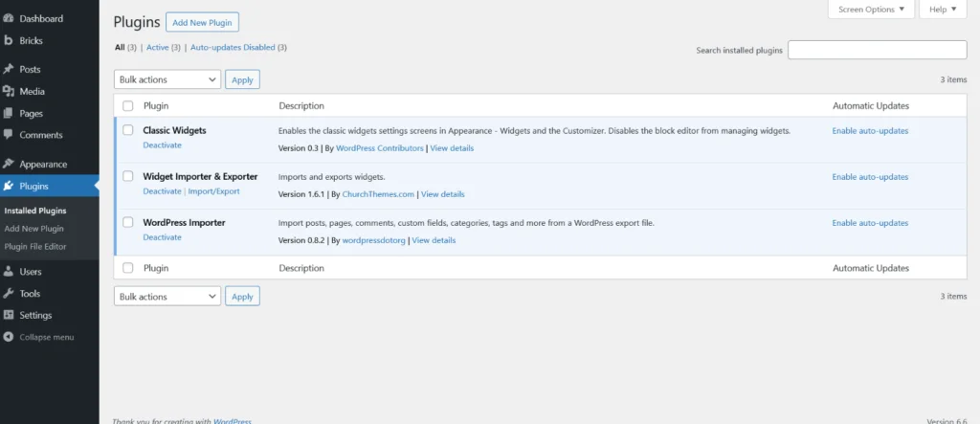Check the Widget Importer & Exporter checkbox
Screen dimensions: 980x424
click(x=128, y=176)
